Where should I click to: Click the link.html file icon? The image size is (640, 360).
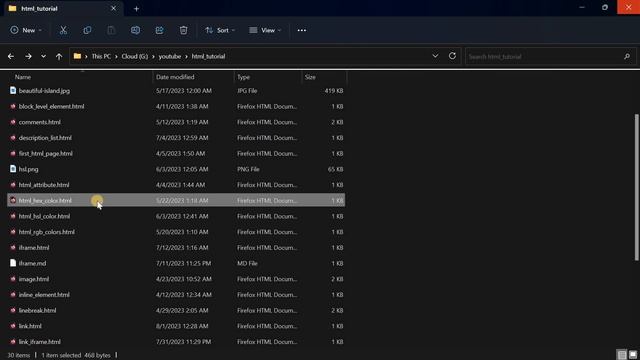click(x=13, y=326)
